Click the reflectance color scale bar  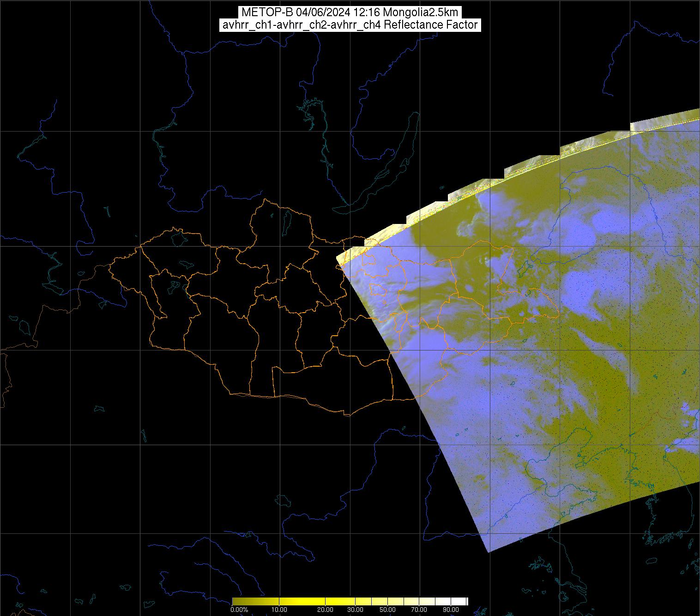click(350, 601)
